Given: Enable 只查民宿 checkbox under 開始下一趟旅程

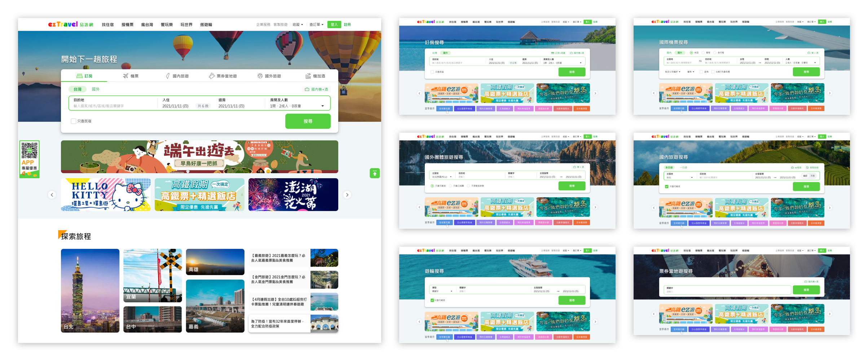Looking at the screenshot, I should 74,121.
